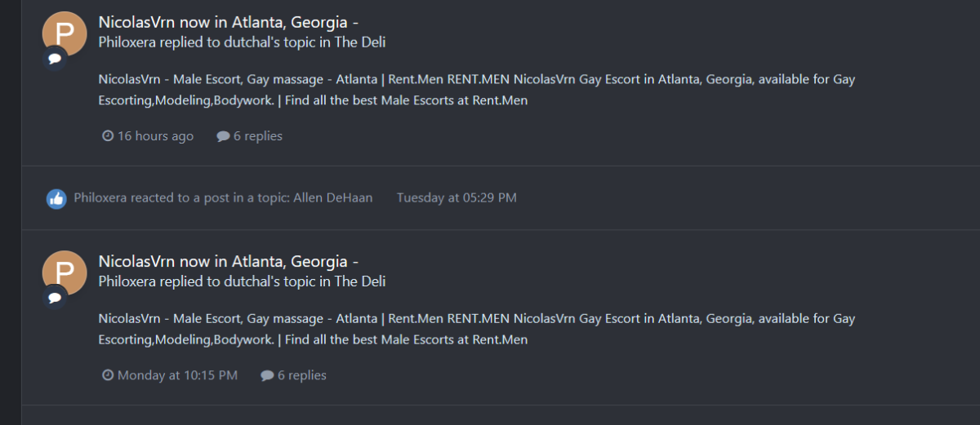Click the thumbs-up reaction icon
Viewport: 980px width, 425px height.
click(x=56, y=198)
